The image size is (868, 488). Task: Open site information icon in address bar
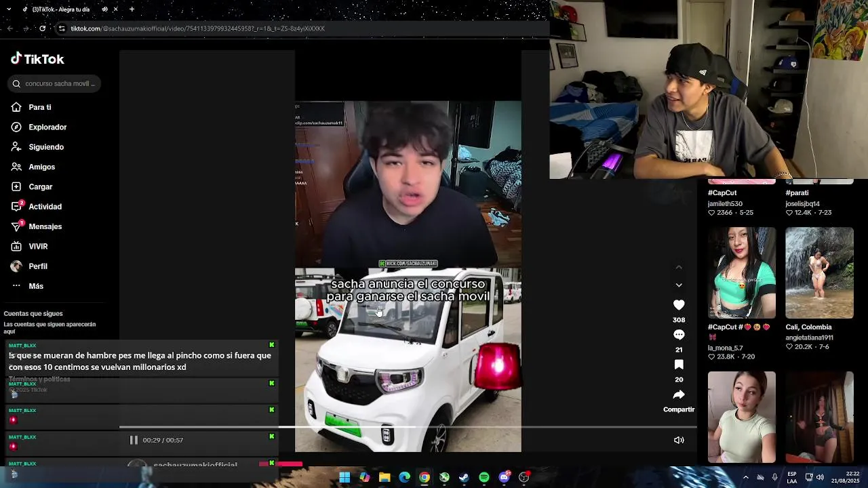pyautogui.click(x=62, y=28)
